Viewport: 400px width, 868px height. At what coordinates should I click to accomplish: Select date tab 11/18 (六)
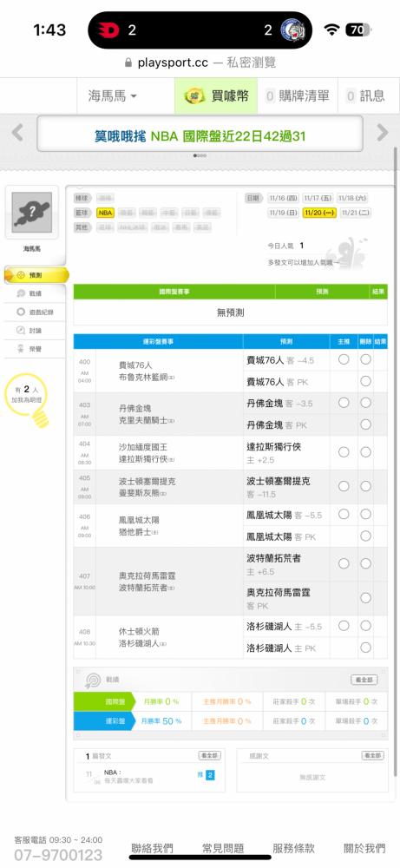tap(353, 198)
